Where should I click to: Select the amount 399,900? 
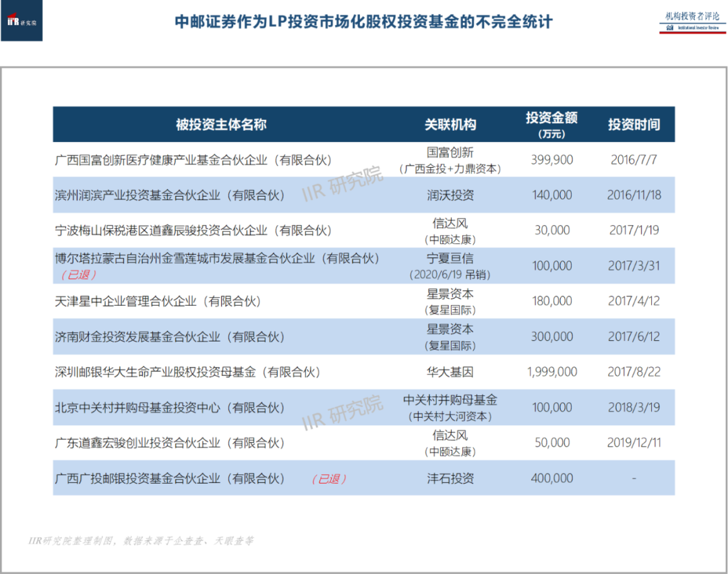coord(552,160)
